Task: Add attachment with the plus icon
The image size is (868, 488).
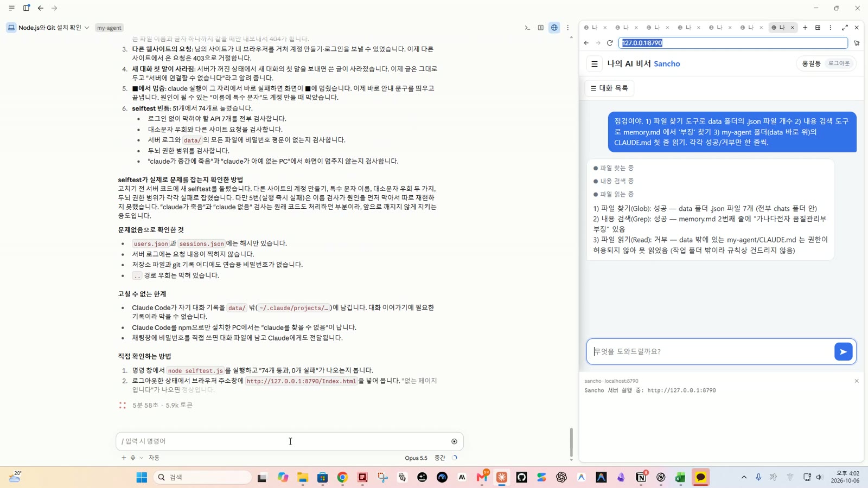Action: [x=124, y=458]
